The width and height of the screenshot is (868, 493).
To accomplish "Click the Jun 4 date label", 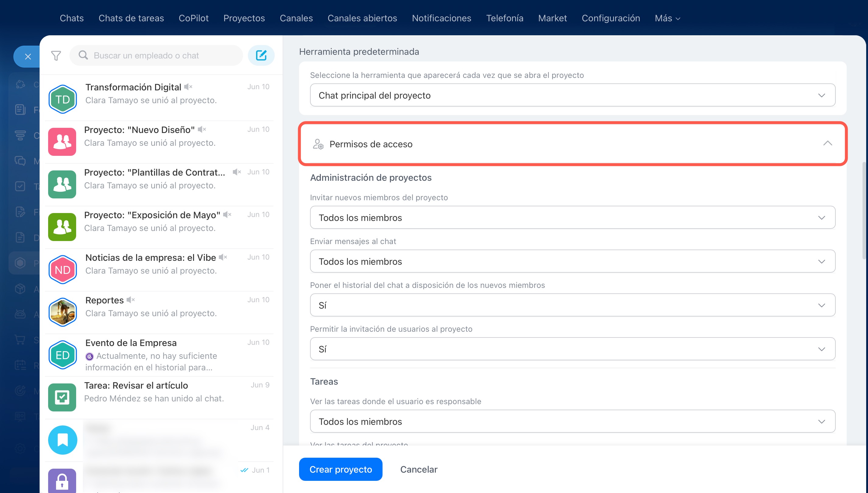I will point(260,428).
